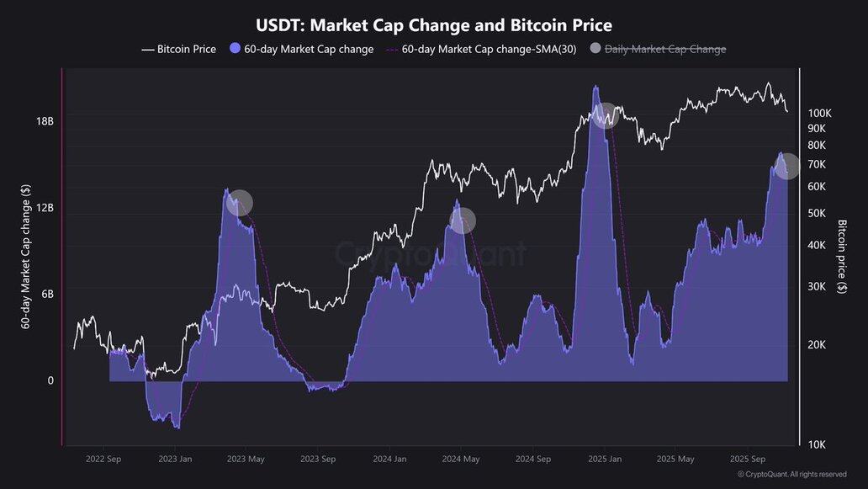Select the gray circle marker at the 2025 Jan peak
This screenshot has width=868, height=489.
(606, 114)
